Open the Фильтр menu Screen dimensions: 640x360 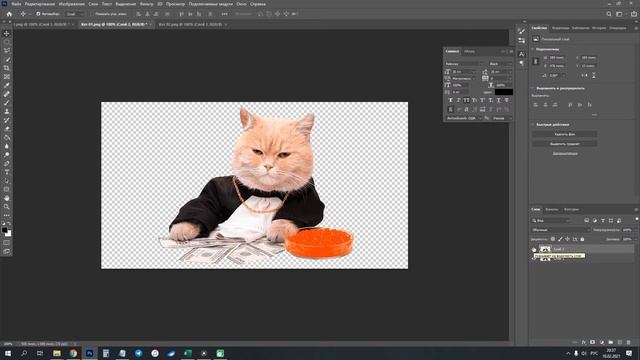click(147, 4)
